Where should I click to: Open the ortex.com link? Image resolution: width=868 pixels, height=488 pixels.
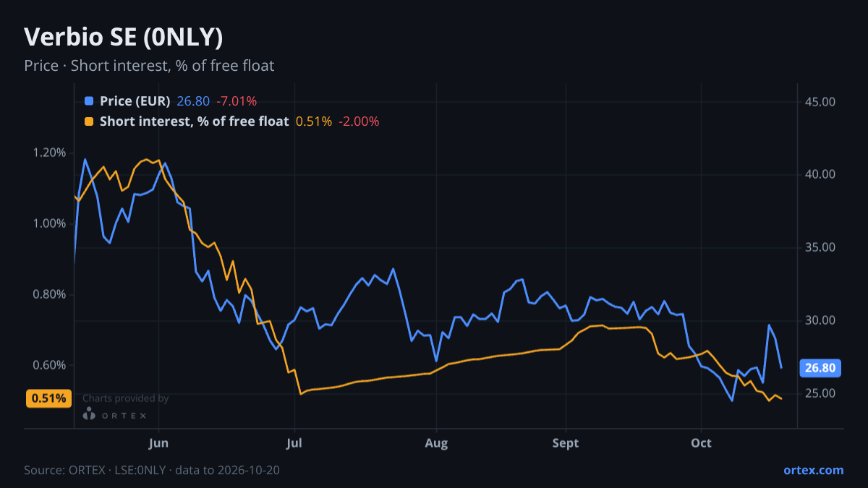tap(814, 470)
